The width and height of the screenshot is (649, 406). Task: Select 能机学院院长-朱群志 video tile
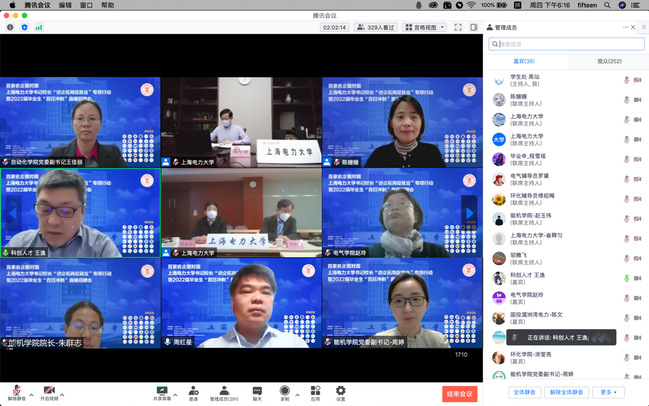coord(80,303)
